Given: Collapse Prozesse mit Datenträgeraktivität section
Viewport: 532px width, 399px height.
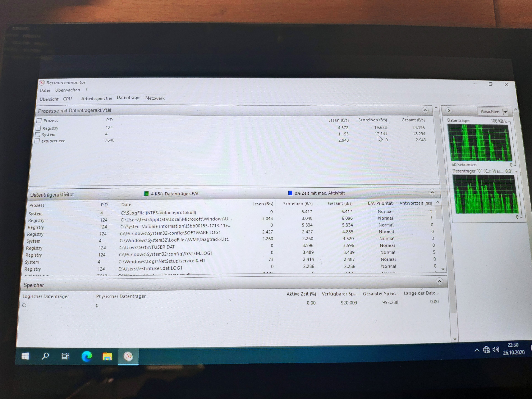Looking at the screenshot, I should 425,110.
